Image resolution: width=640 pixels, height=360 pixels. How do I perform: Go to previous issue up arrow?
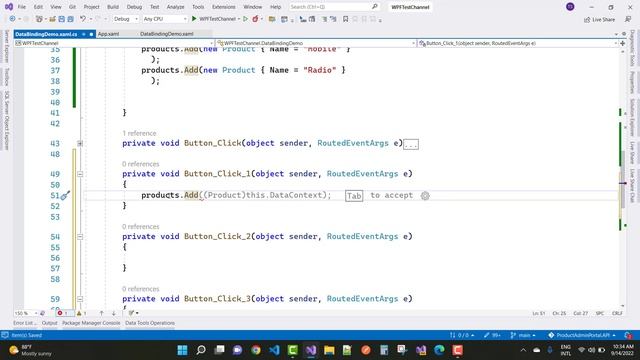click(x=101, y=313)
